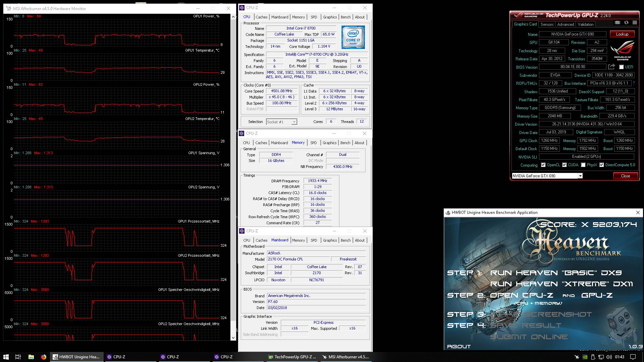Screen dimensions: 644x362
Task: Switch to Validation tab in GPU-Z
Action: point(586,24)
